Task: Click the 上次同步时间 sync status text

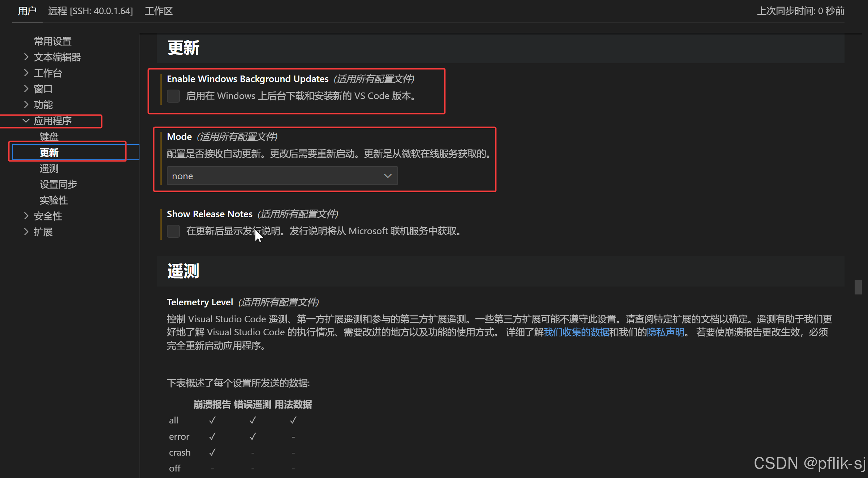Action: [x=800, y=11]
